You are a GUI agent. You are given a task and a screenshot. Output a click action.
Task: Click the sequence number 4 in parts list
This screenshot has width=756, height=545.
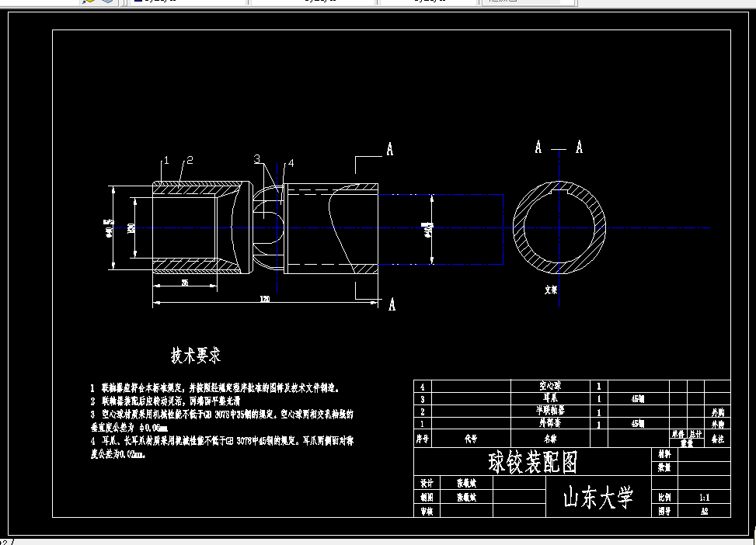pos(423,387)
